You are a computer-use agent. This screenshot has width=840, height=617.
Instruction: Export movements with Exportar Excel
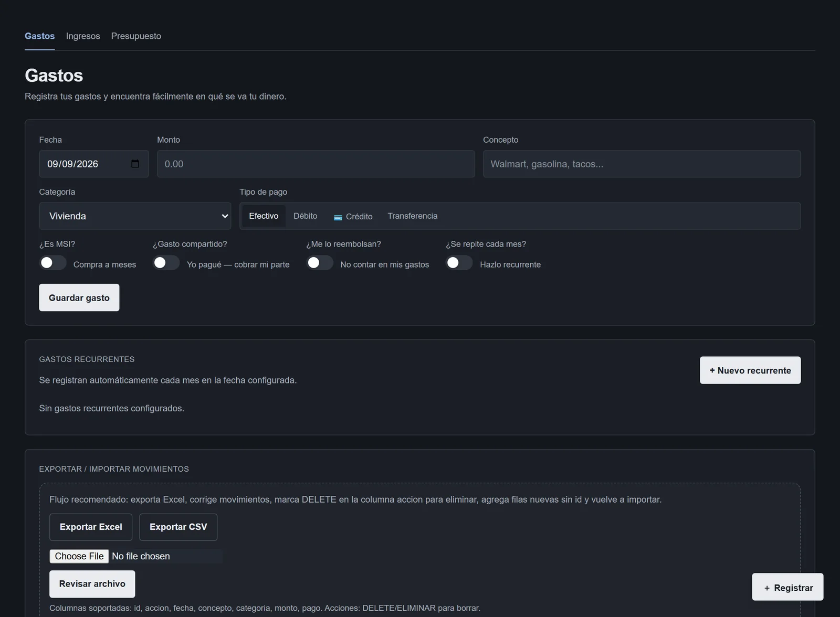pos(91,527)
